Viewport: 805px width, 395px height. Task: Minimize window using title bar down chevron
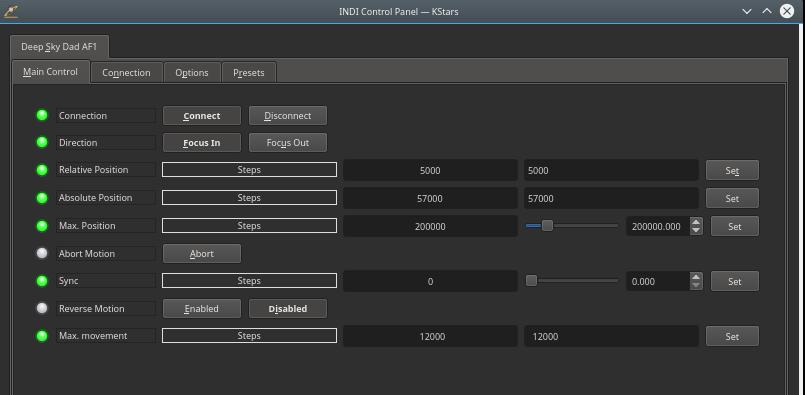tap(747, 11)
